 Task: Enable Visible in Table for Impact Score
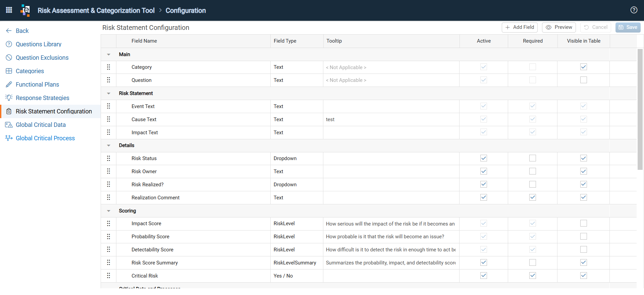[584, 223]
